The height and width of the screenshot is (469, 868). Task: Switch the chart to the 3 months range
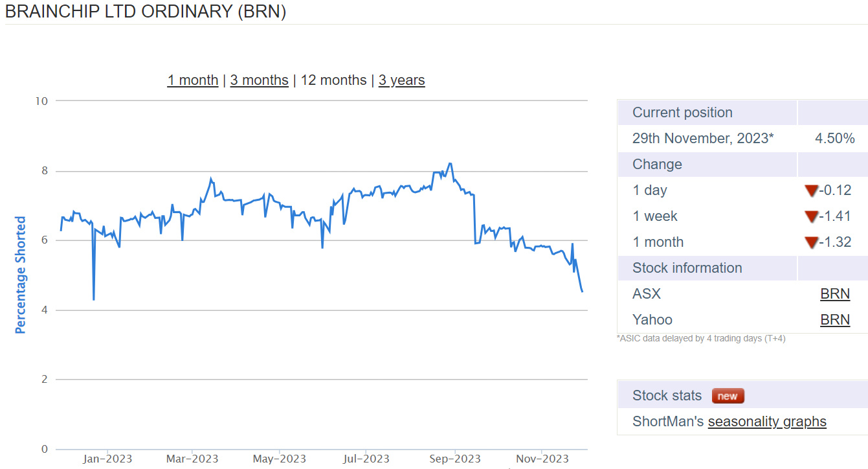(x=259, y=80)
